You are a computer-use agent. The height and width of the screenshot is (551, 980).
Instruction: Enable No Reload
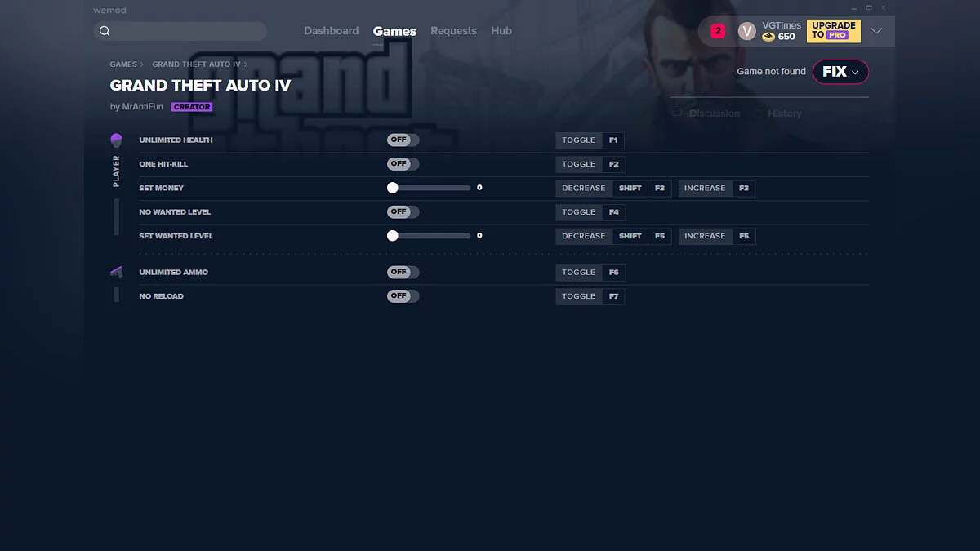tap(403, 295)
